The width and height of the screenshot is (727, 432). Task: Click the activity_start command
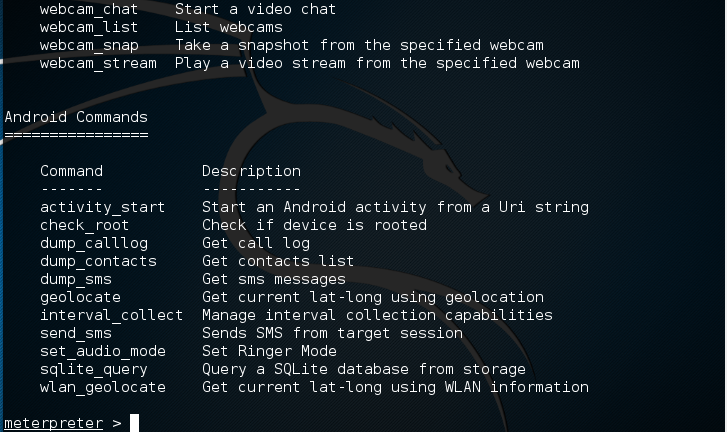pos(102,207)
